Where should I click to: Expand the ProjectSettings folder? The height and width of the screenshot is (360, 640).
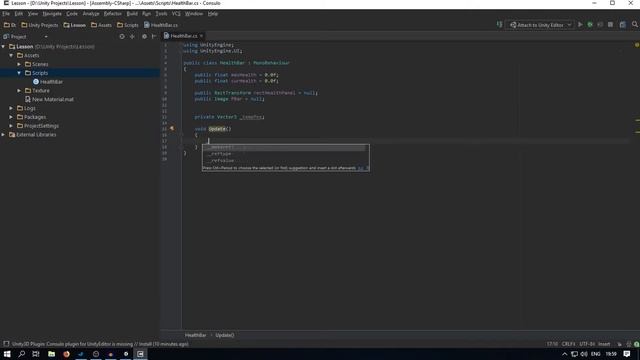[x=11, y=126]
